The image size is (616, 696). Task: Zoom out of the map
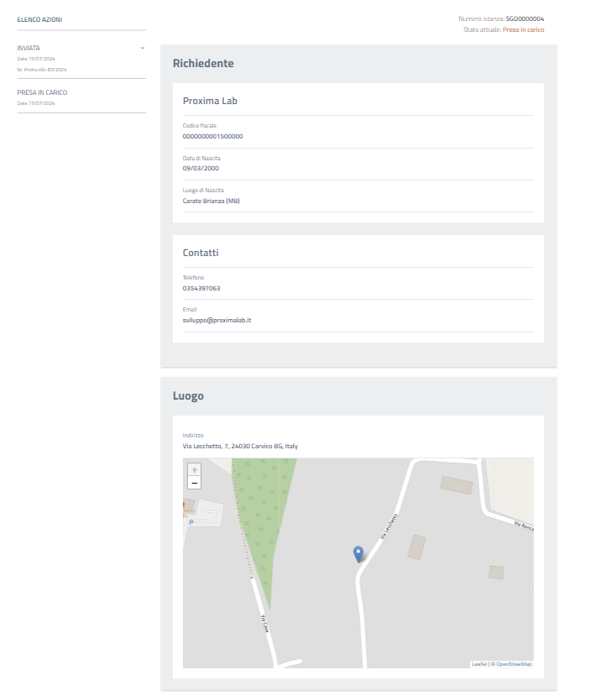[195, 483]
